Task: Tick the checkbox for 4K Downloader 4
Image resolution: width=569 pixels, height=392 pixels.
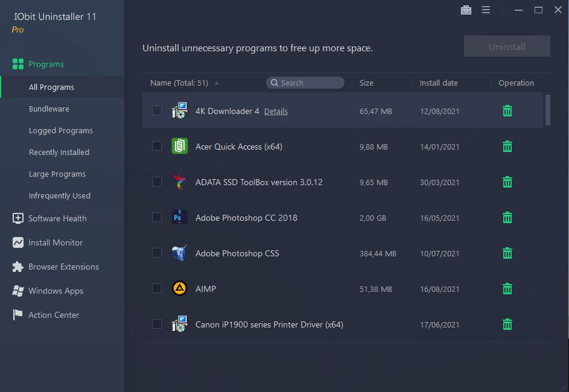Action: (157, 110)
